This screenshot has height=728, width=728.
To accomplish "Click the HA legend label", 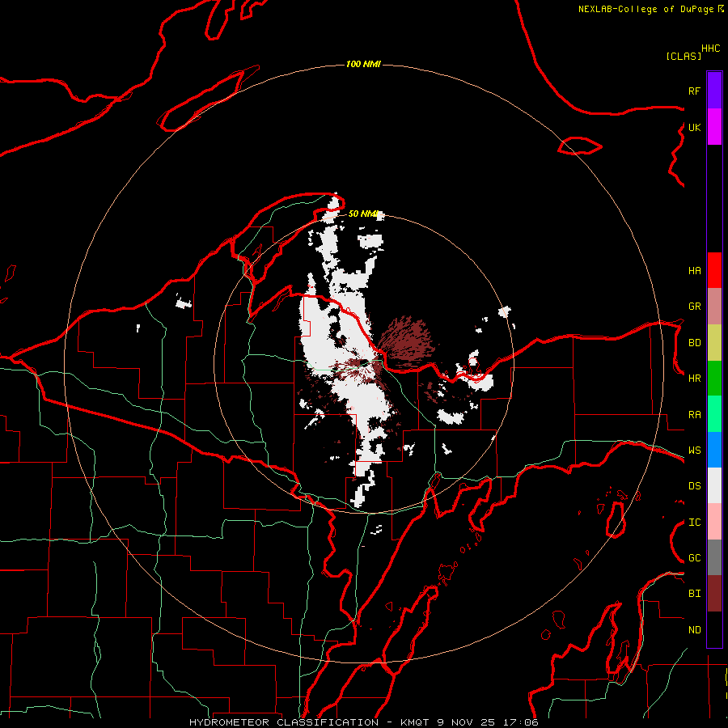I will [694, 270].
